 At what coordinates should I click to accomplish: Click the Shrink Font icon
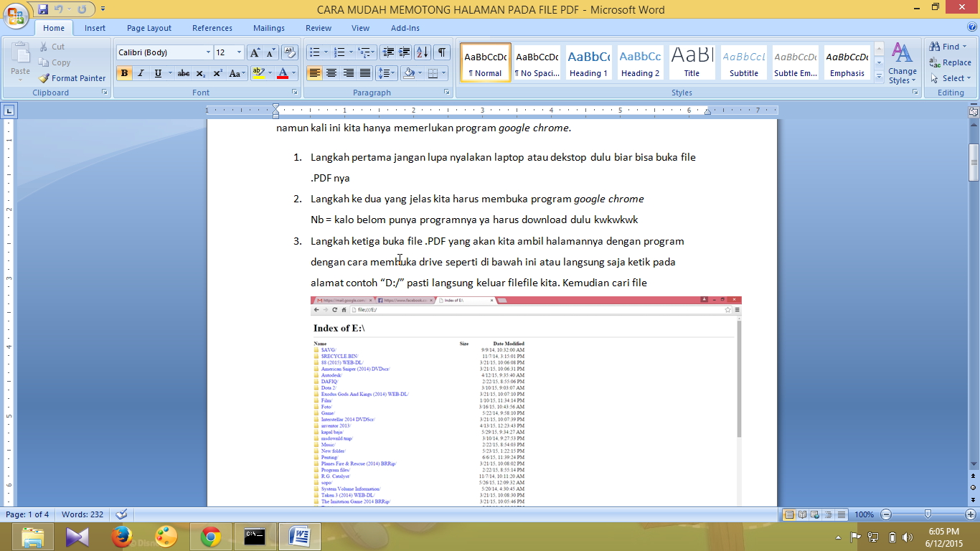[270, 52]
